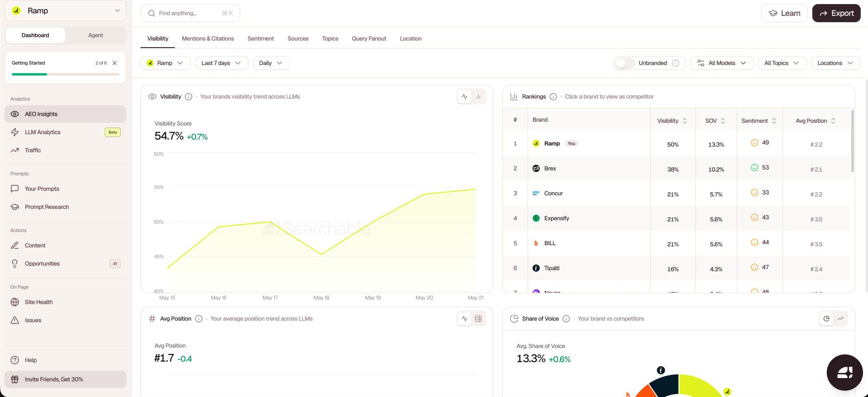Switch Avg Position to line chart view
This screenshot has height=397, width=868.
[x=465, y=319]
